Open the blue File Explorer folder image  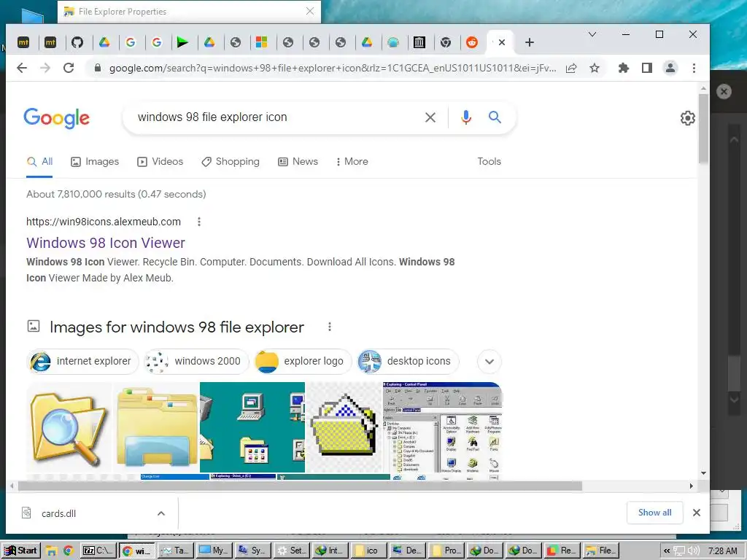pos(156,427)
